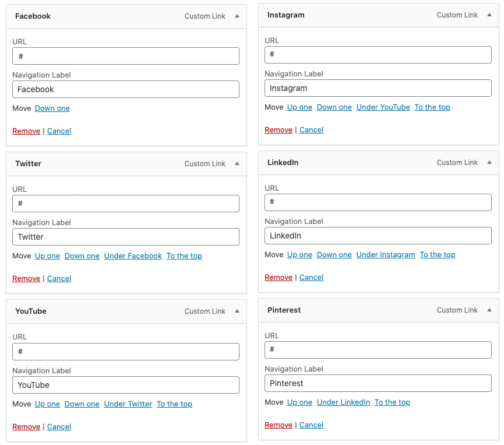Click the LinkedIn item title heading
The width and height of the screenshot is (504, 445).
click(x=283, y=163)
